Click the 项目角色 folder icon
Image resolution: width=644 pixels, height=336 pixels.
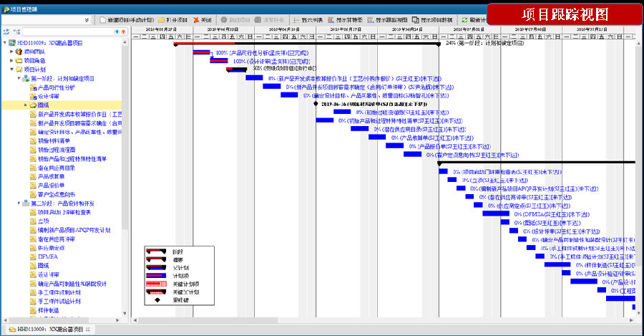19,60
